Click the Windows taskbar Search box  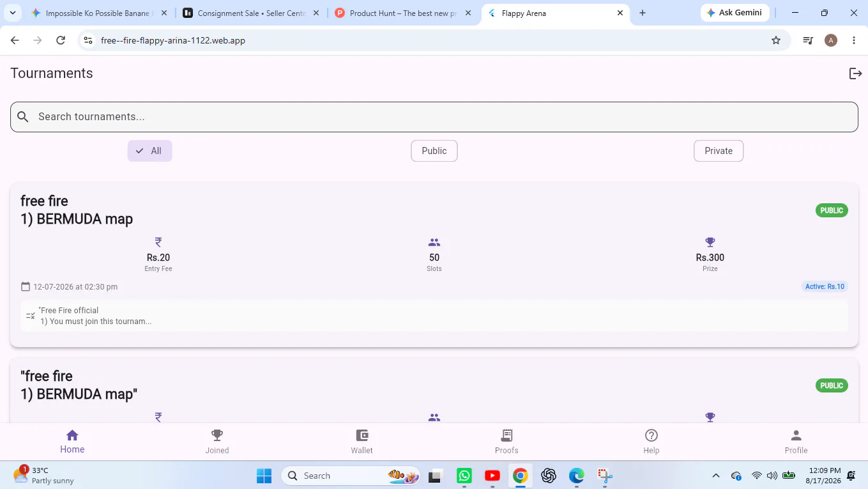pos(351,476)
